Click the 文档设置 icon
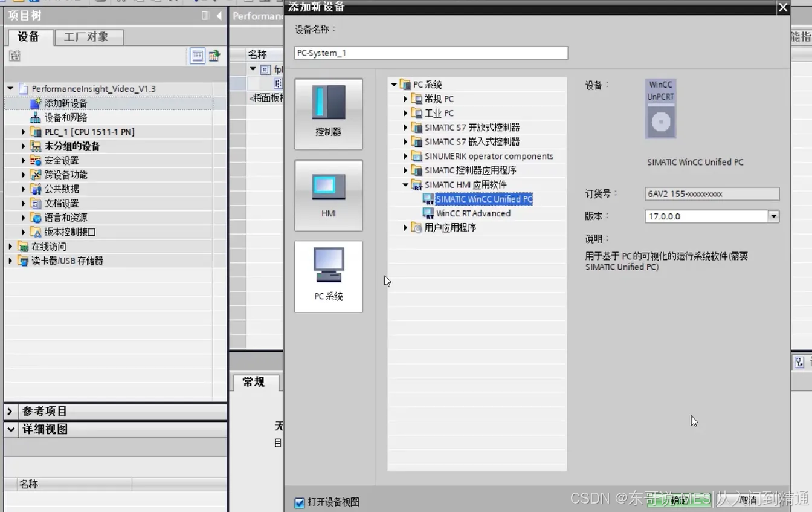 tap(36, 203)
